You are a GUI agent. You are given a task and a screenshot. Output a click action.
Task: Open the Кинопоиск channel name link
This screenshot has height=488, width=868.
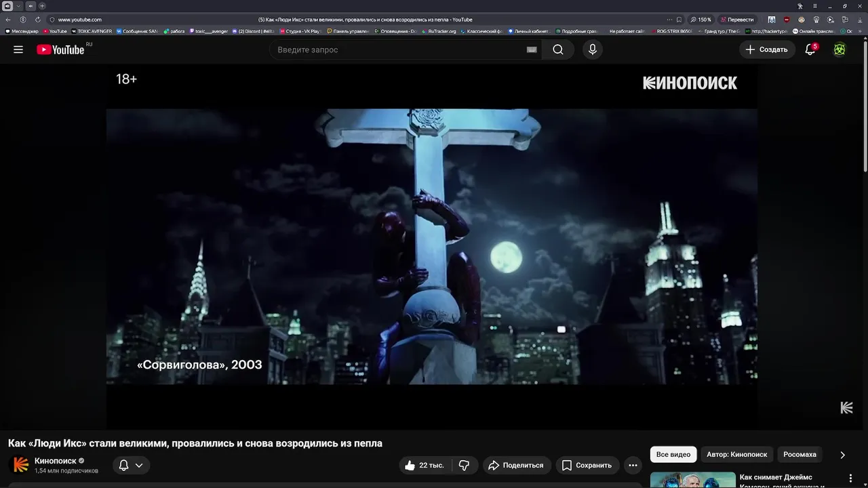[x=56, y=461]
